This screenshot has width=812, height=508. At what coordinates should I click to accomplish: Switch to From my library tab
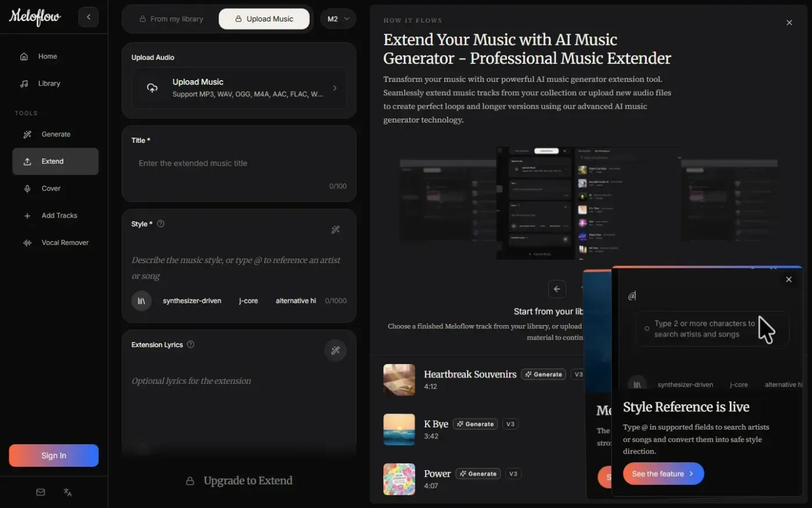coord(171,19)
